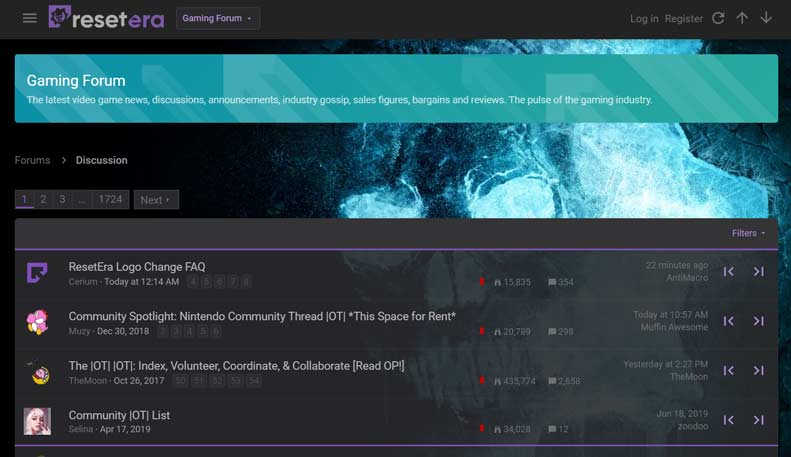Open Community Spotlight: Nintendo Community Thread
Viewport: 791px width, 457px height.
(x=262, y=316)
